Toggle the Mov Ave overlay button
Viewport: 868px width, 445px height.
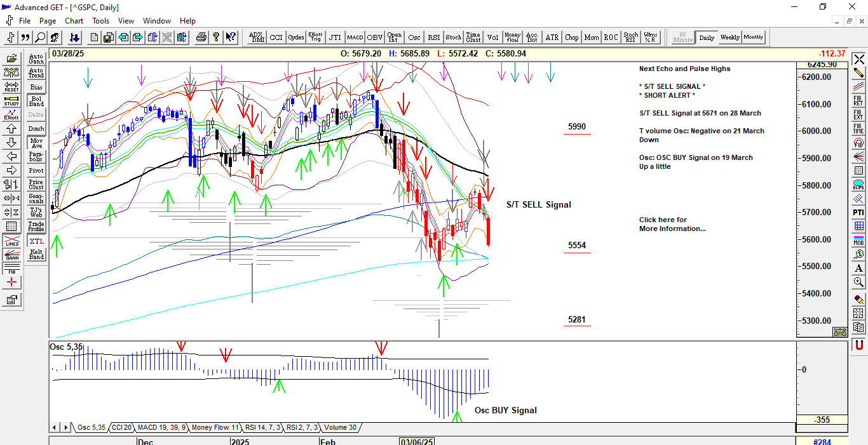(36, 143)
